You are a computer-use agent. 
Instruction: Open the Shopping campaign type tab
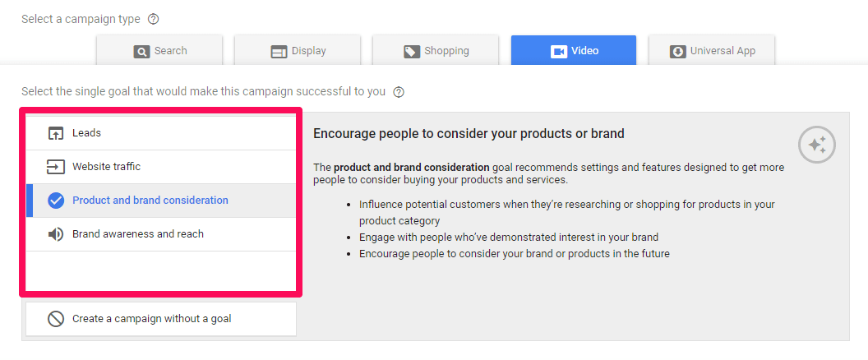click(x=435, y=50)
